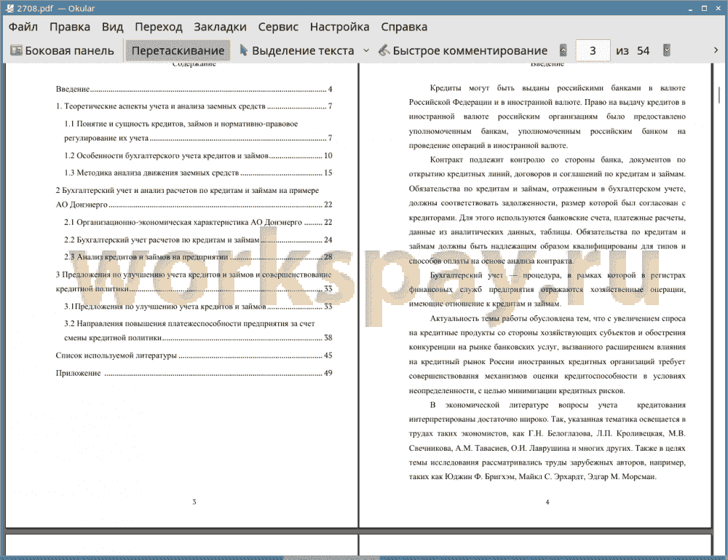Open the Вид menu

pos(112,27)
